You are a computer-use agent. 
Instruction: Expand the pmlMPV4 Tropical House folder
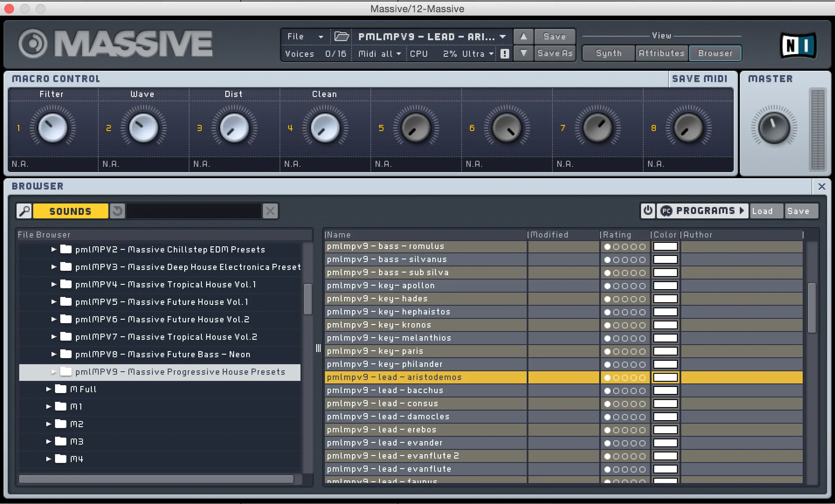tap(54, 284)
